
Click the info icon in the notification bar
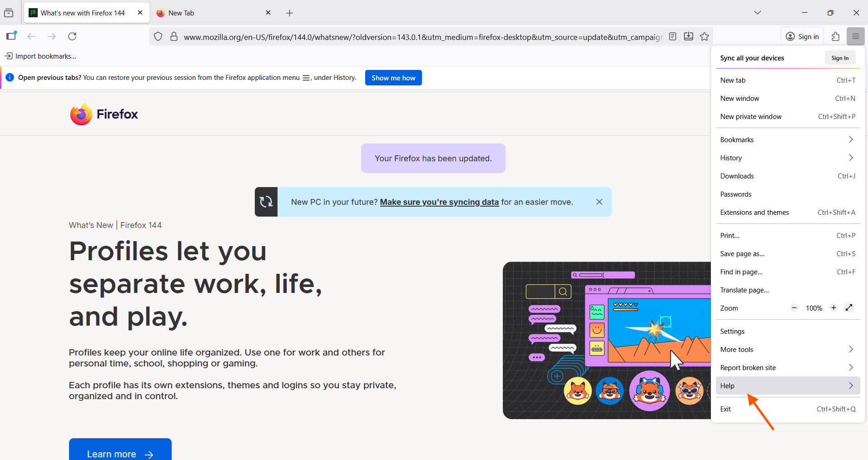click(x=10, y=78)
